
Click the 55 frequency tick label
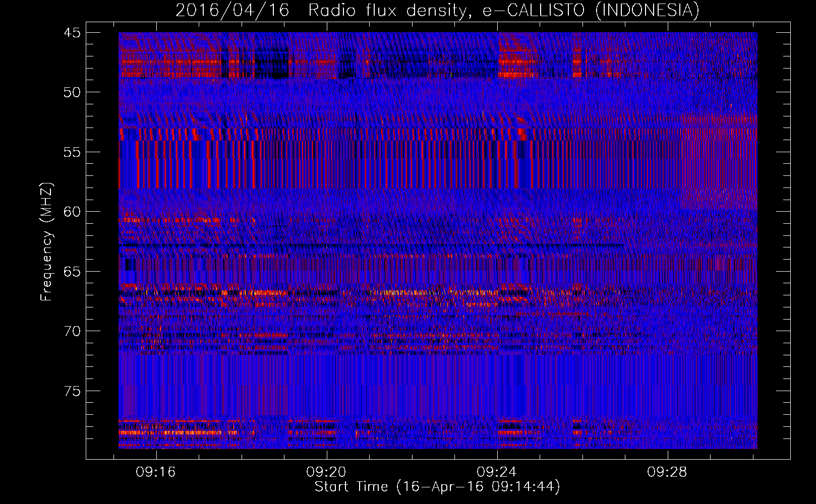pyautogui.click(x=72, y=152)
